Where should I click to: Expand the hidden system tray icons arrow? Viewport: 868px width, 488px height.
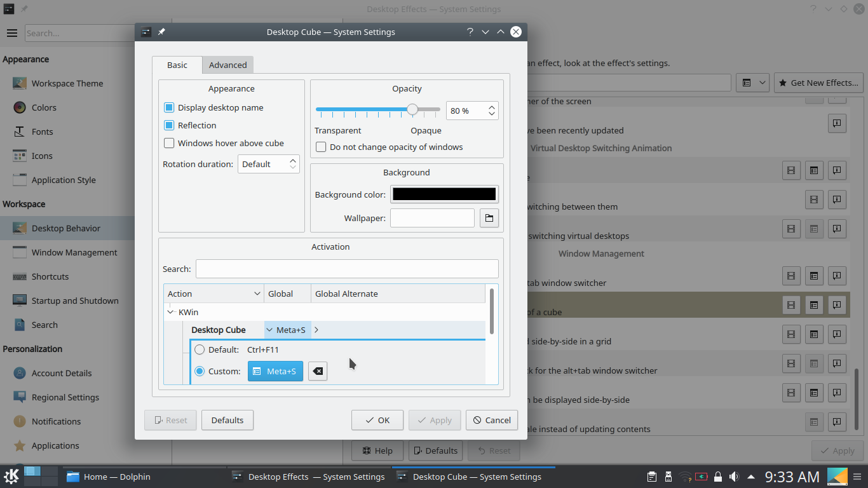point(751,477)
